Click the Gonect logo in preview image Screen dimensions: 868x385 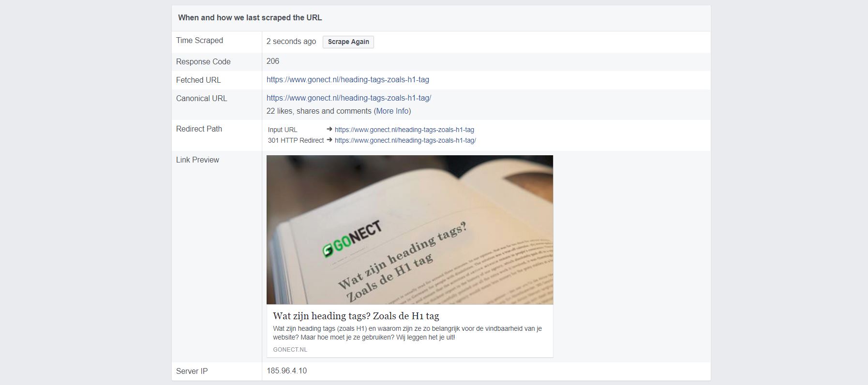coord(352,239)
